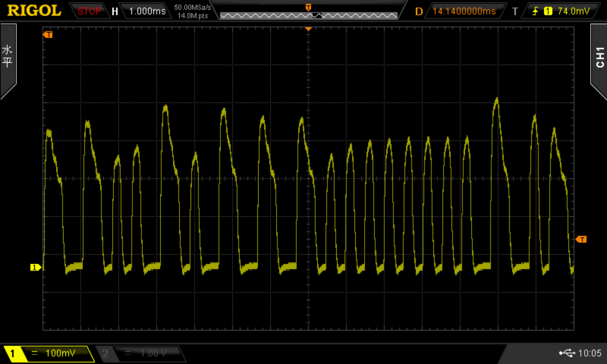Click the channel 1 DC coupling icon

pyautogui.click(x=34, y=353)
